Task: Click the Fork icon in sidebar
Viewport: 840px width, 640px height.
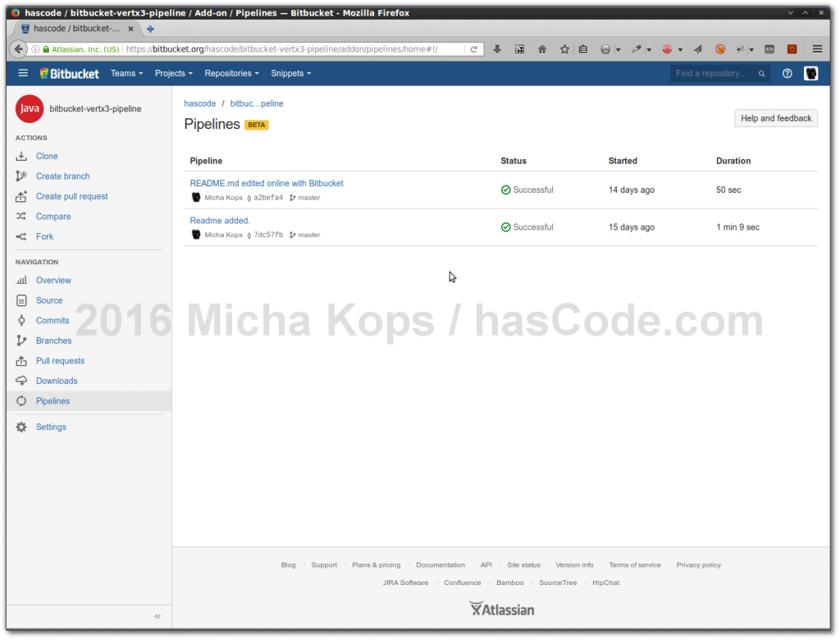Action: point(21,236)
